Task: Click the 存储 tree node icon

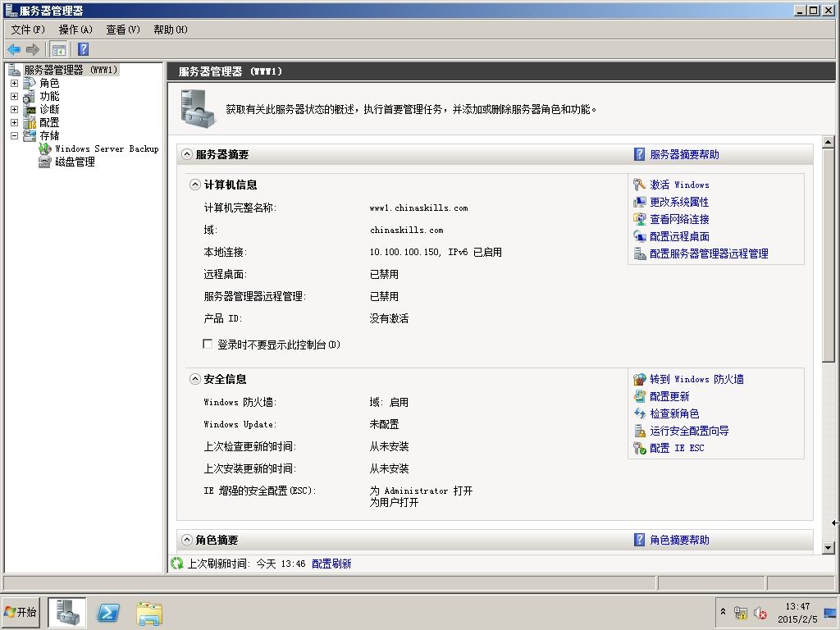Action: (30, 135)
